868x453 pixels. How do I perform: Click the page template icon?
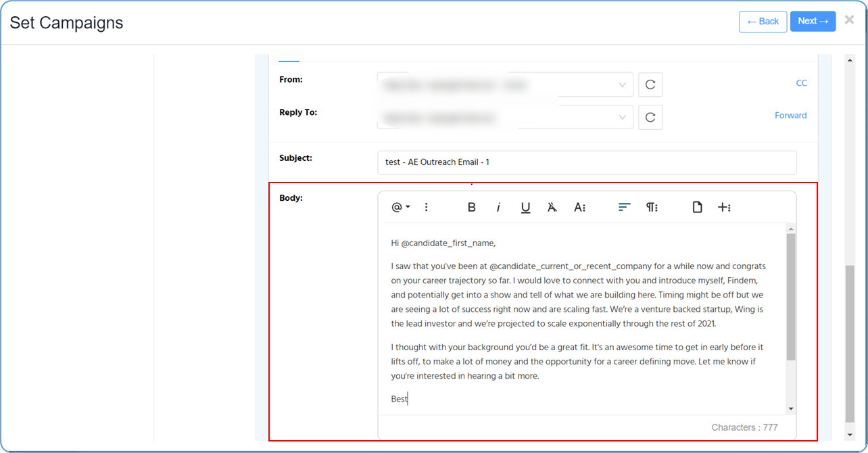coord(697,208)
